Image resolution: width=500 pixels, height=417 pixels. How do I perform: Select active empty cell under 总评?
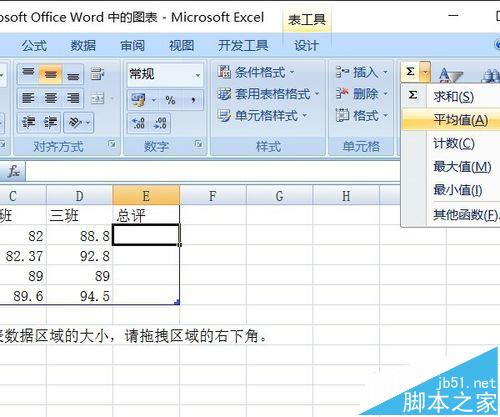point(146,235)
